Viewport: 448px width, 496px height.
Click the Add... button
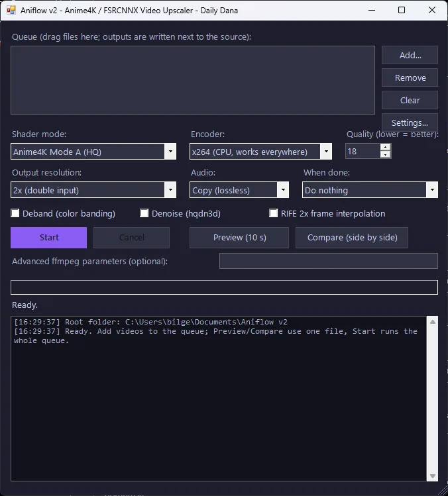[410, 55]
